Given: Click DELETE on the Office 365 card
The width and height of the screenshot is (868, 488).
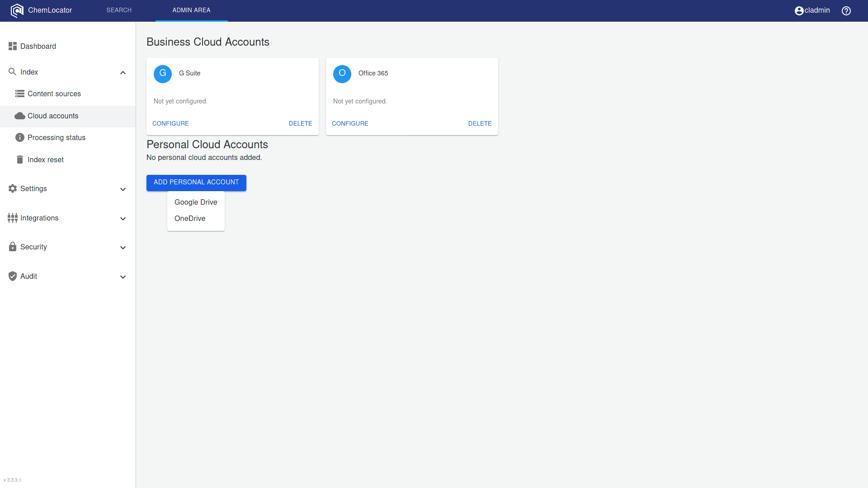Looking at the screenshot, I should click(480, 123).
